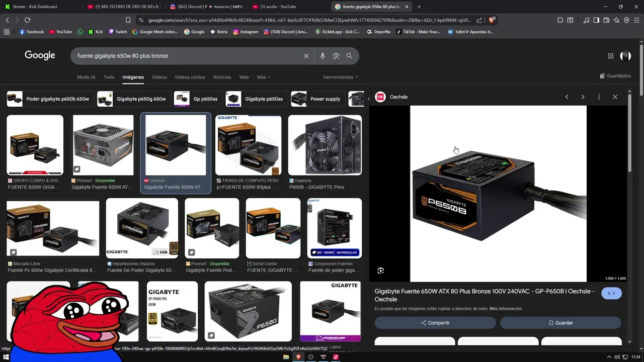The height and width of the screenshot is (362, 644).
Task: Click the Ir visit button
Action: [x=611, y=293]
